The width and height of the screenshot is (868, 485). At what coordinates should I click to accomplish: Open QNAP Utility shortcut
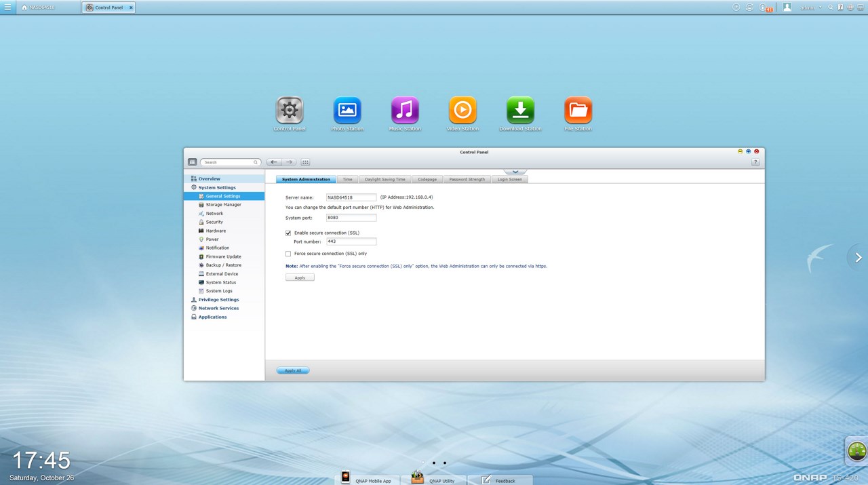pyautogui.click(x=433, y=480)
